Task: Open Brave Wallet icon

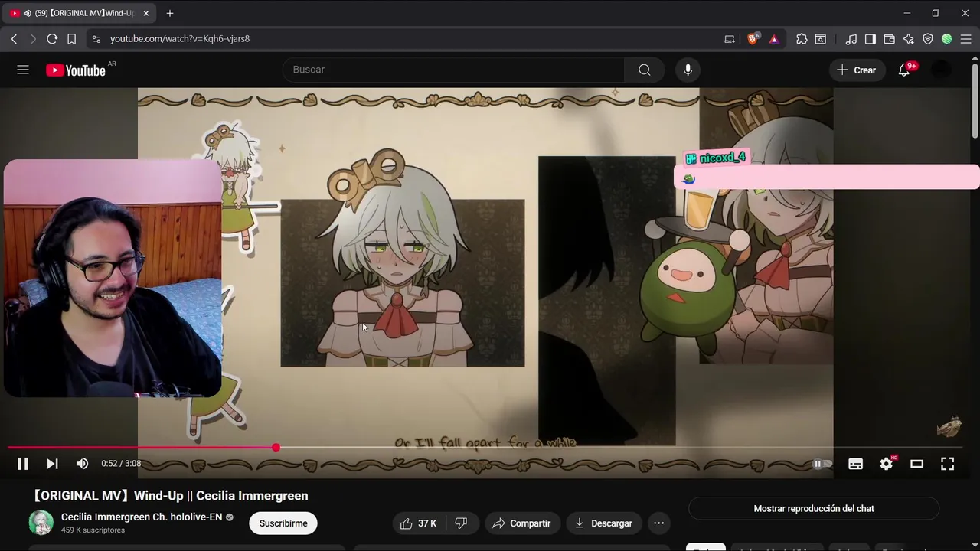Action: point(890,39)
